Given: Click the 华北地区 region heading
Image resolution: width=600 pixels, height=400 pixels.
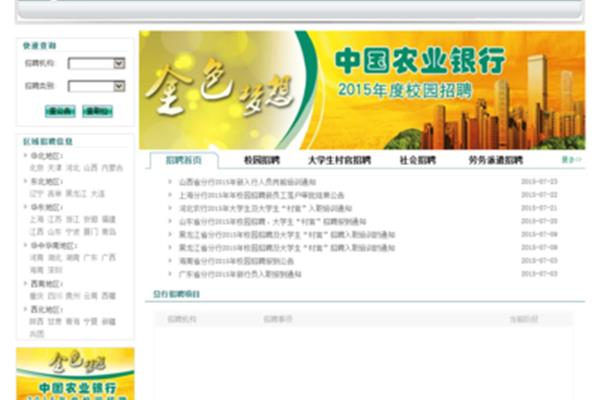Looking at the screenshot, I should (x=47, y=156).
